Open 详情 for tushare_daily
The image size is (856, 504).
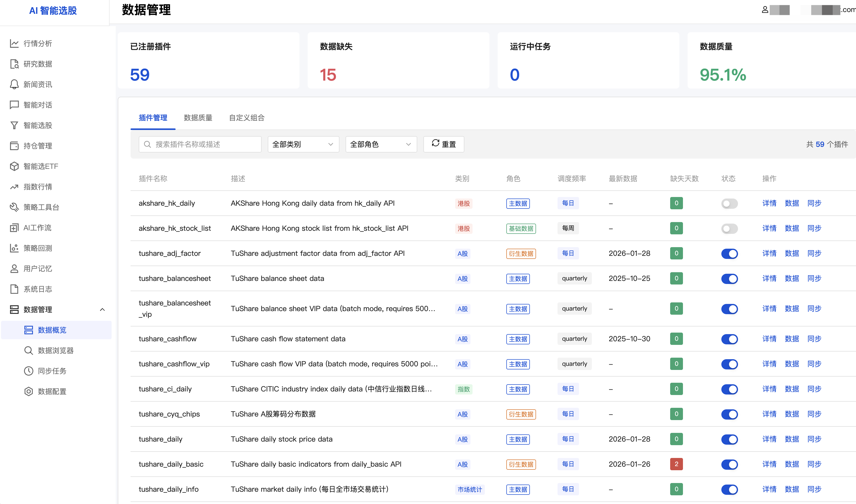pos(769,439)
